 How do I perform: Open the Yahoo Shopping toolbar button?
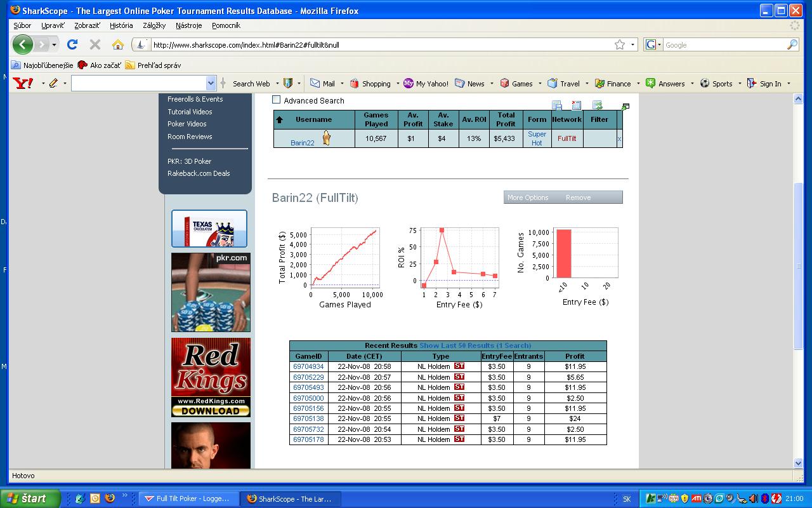click(x=370, y=83)
